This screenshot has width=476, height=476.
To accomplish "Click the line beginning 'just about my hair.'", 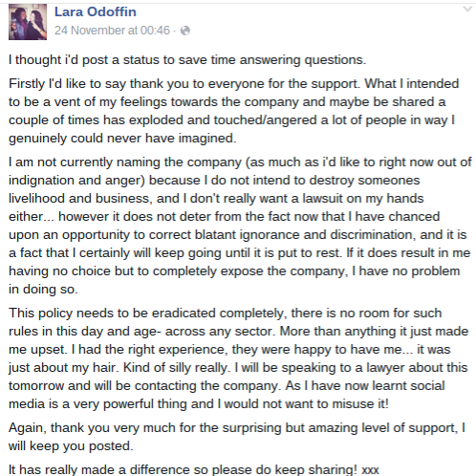I will pyautogui.click(x=238, y=368).
